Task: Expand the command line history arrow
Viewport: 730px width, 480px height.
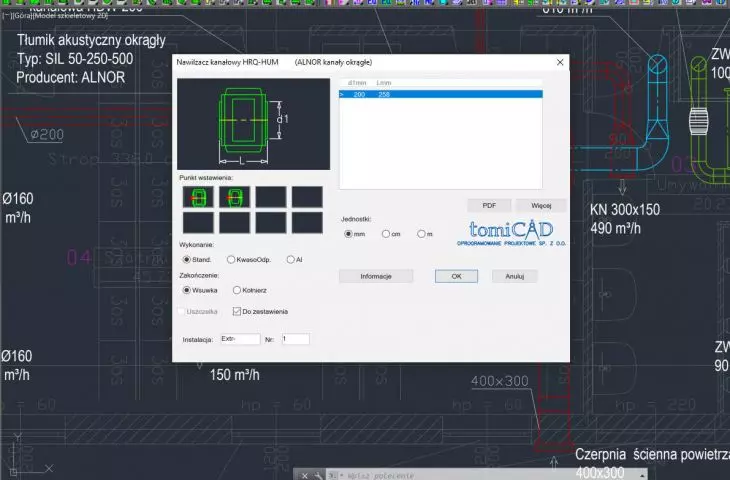Action: pyautogui.click(x=642, y=475)
